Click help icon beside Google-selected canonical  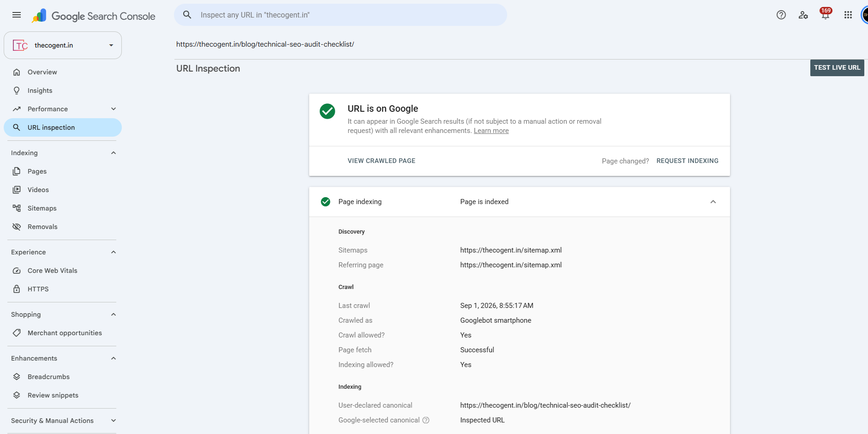pyautogui.click(x=426, y=420)
